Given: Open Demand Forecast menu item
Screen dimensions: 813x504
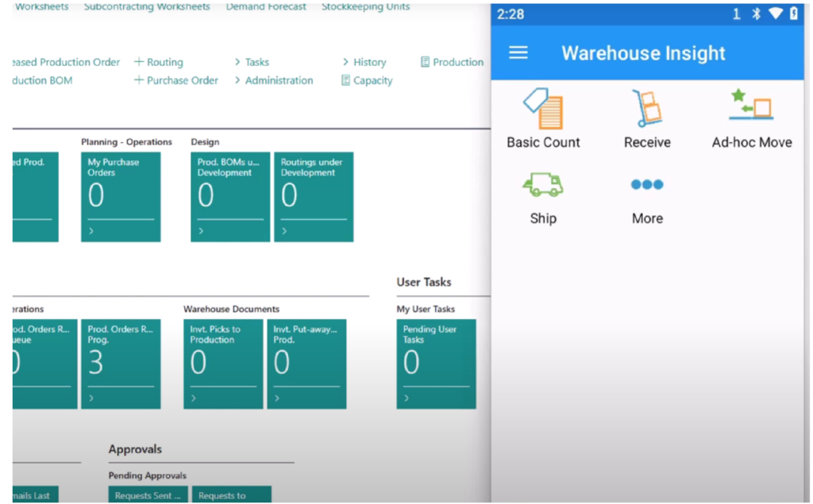Looking at the screenshot, I should click(x=265, y=6).
